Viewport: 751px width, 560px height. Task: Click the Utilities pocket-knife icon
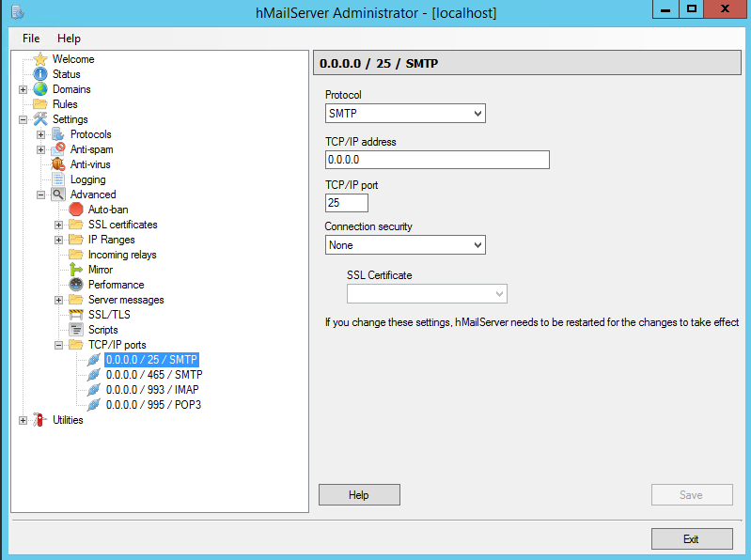pos(39,420)
